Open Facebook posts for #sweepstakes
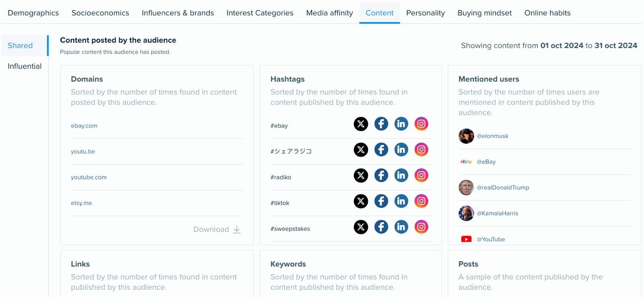This screenshot has height=297, width=644. coord(381,227)
